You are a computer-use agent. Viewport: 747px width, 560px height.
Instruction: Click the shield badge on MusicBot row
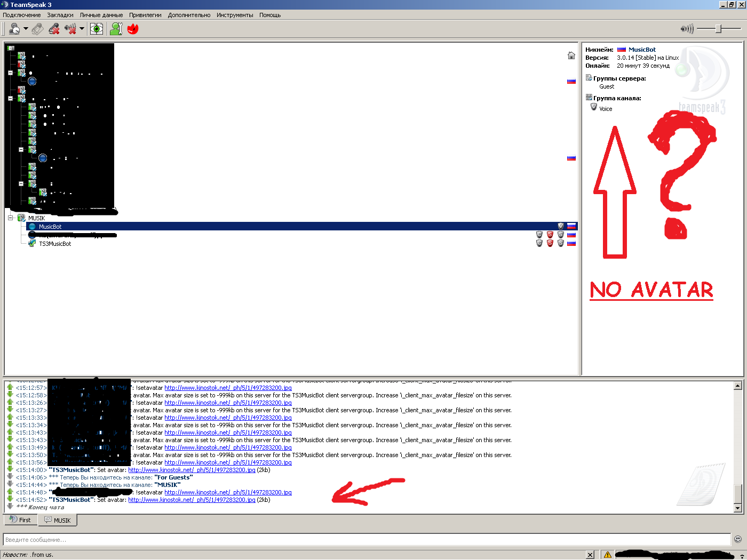click(561, 226)
